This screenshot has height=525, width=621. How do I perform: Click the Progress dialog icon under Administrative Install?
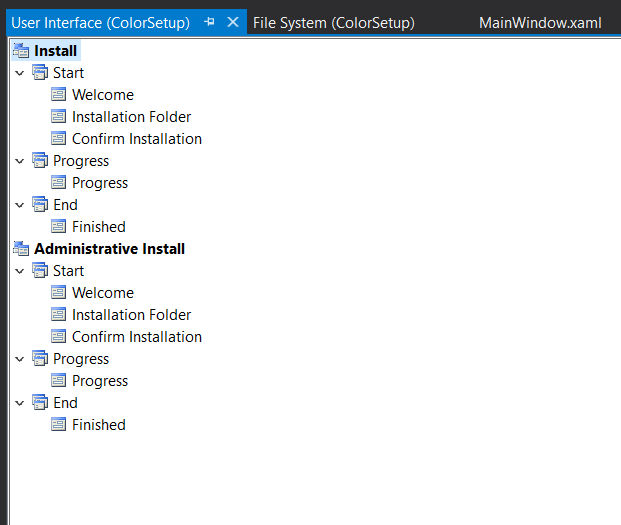pyautogui.click(x=59, y=380)
